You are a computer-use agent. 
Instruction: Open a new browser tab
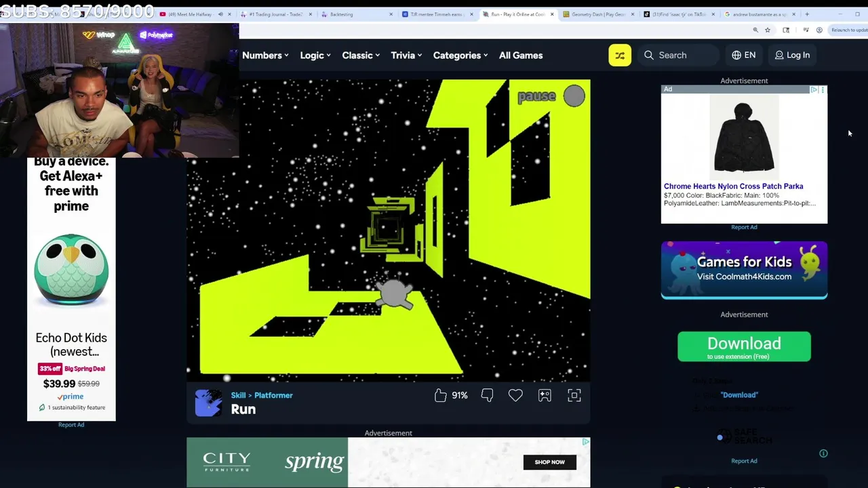[807, 14]
